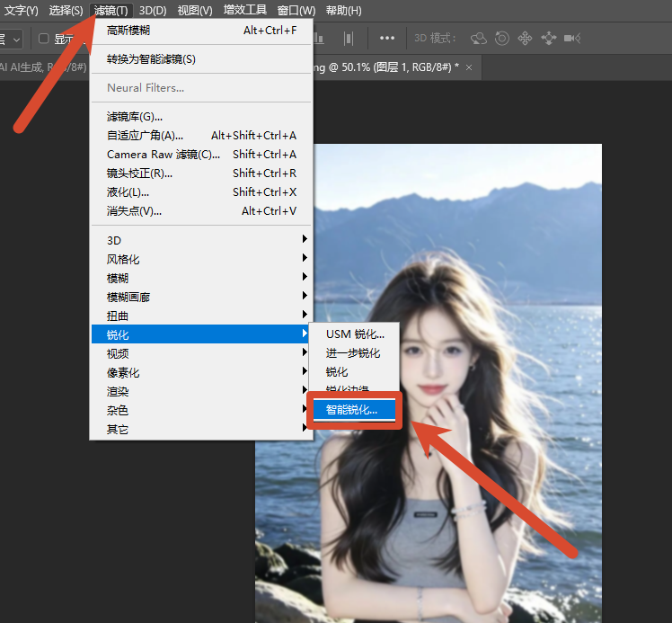
Task: Select the 3D roll camera icon
Action: coord(502,39)
